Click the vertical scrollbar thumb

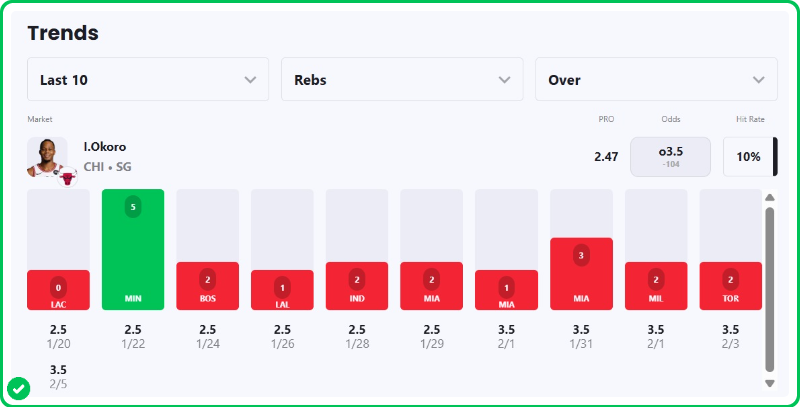point(769,290)
